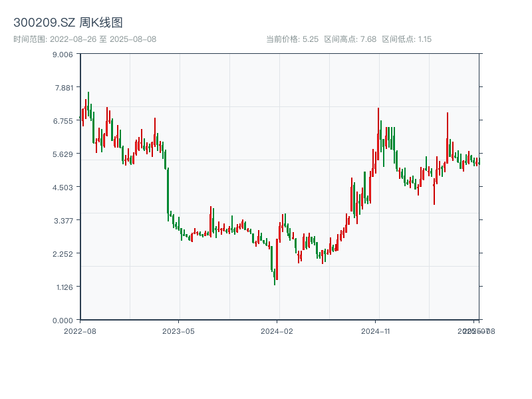The image size is (532, 399).
Task: Click the lowest green candle near 2024-02
Action: [x=274, y=276]
